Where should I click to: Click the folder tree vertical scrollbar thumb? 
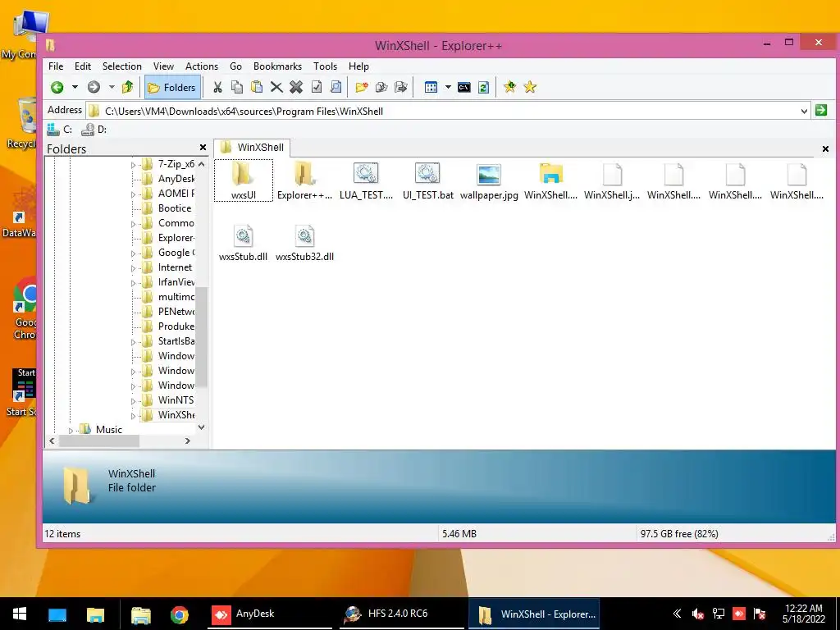tap(202, 336)
